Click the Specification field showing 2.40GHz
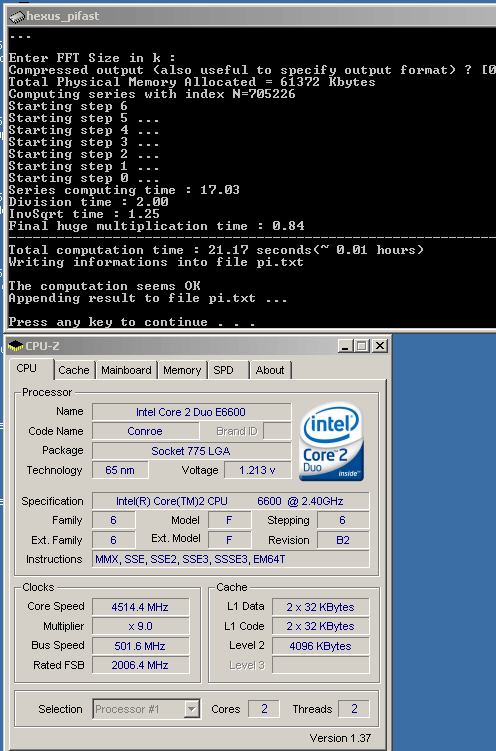Screen dimensions: 496x751 (230, 501)
